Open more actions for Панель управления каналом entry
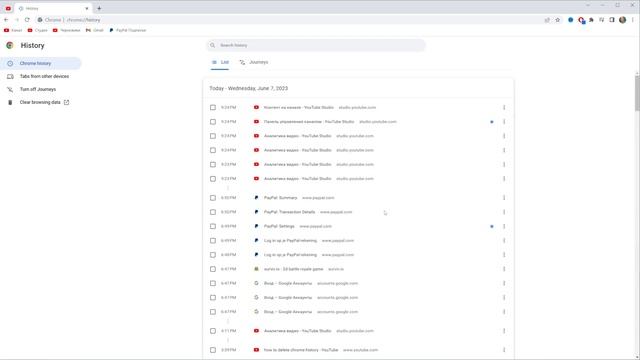This screenshot has width=640, height=360. click(x=504, y=122)
